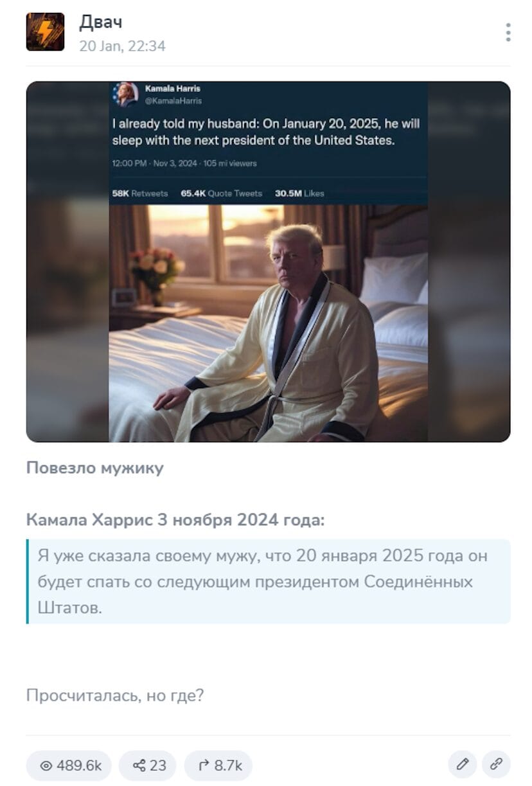The height and width of the screenshot is (786, 532).
Task: Click the Просчиталась, но где? footer line
Action: pyautogui.click(x=115, y=695)
